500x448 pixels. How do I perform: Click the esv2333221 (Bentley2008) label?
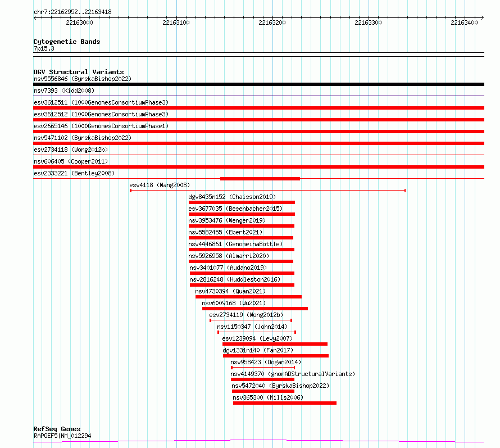point(74,173)
